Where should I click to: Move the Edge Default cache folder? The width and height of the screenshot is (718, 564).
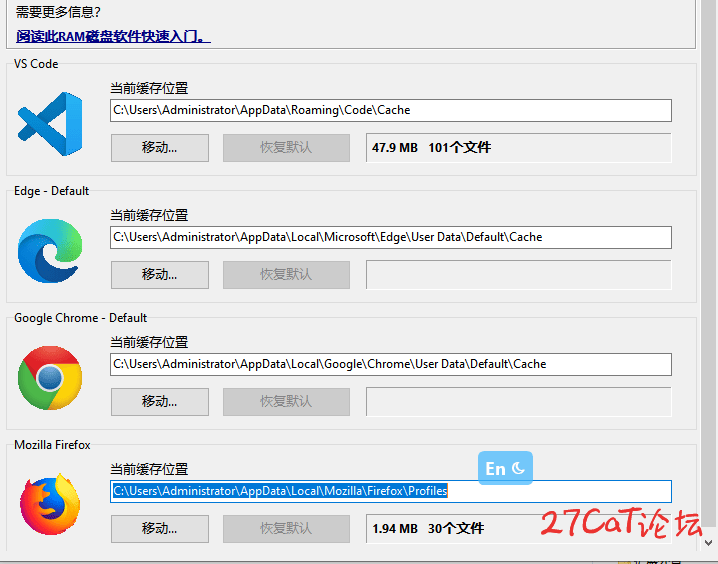[160, 275]
